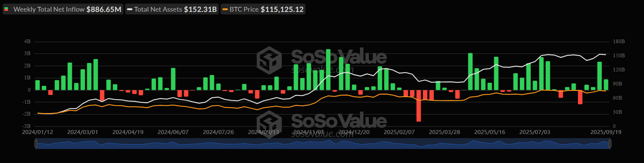Click the middle of the range scrollbar

[323, 143]
